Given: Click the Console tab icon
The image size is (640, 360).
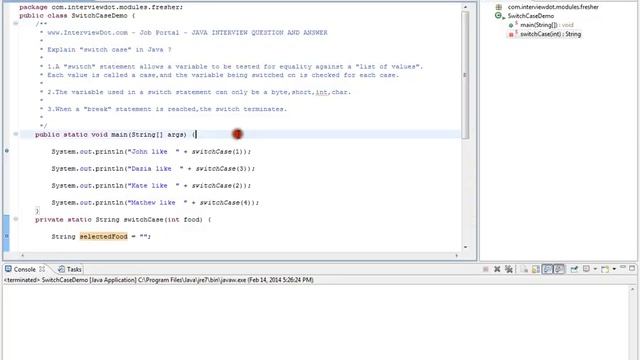Looking at the screenshot, I should pyautogui.click(x=9, y=269).
